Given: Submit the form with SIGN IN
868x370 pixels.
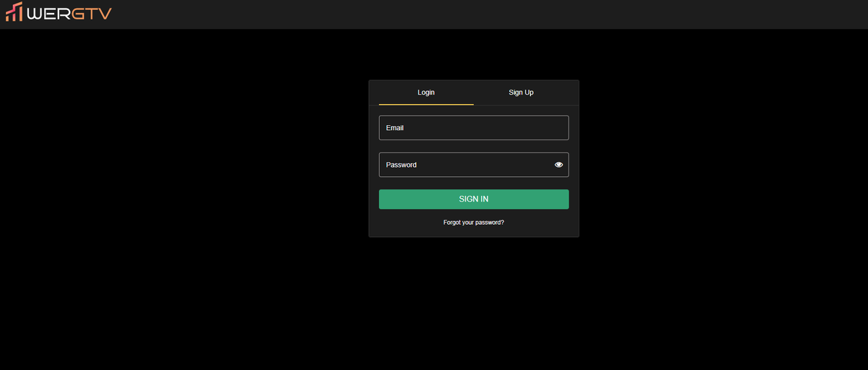Looking at the screenshot, I should [x=474, y=199].
